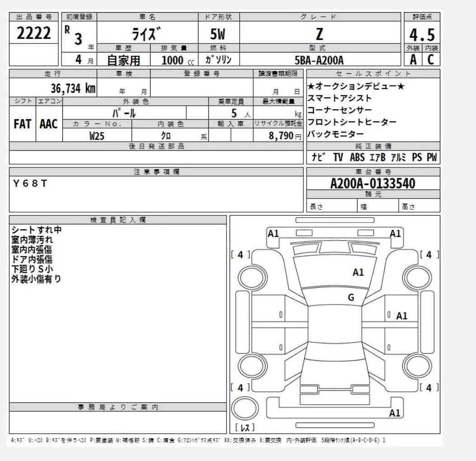The height and width of the screenshot is (461, 476).
Task: Click the equipment entry "PS"
Action: tap(417, 157)
